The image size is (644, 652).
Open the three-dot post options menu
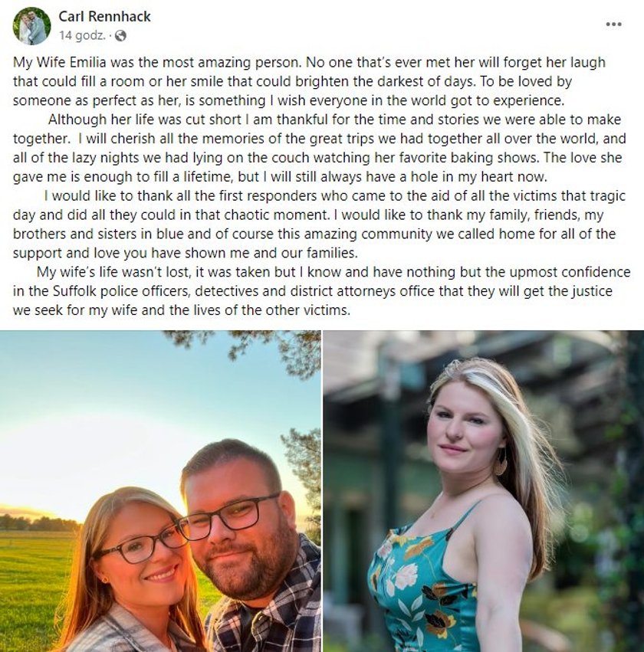[x=613, y=24]
